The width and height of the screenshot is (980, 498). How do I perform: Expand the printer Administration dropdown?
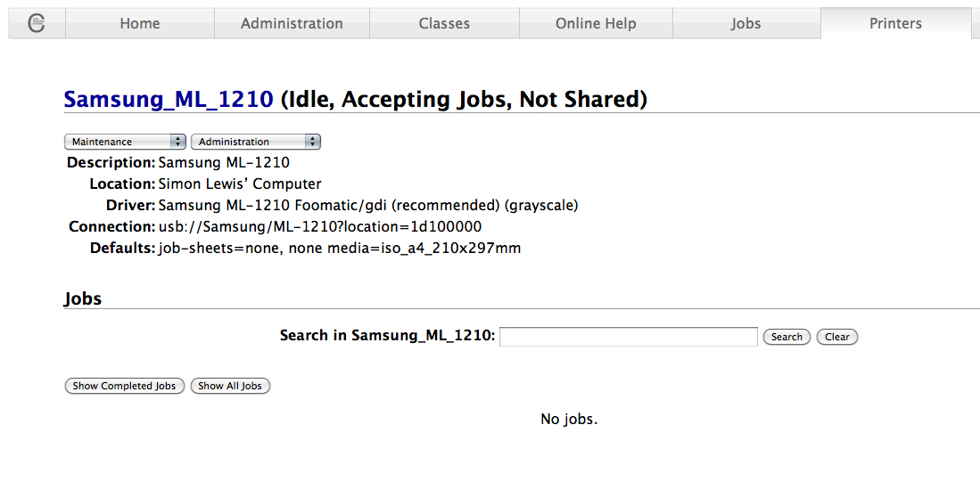pos(256,142)
